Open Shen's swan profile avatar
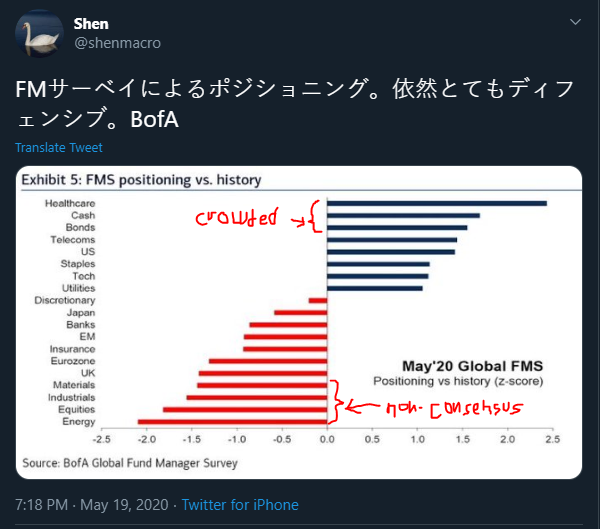600x529 pixels. pos(39,34)
